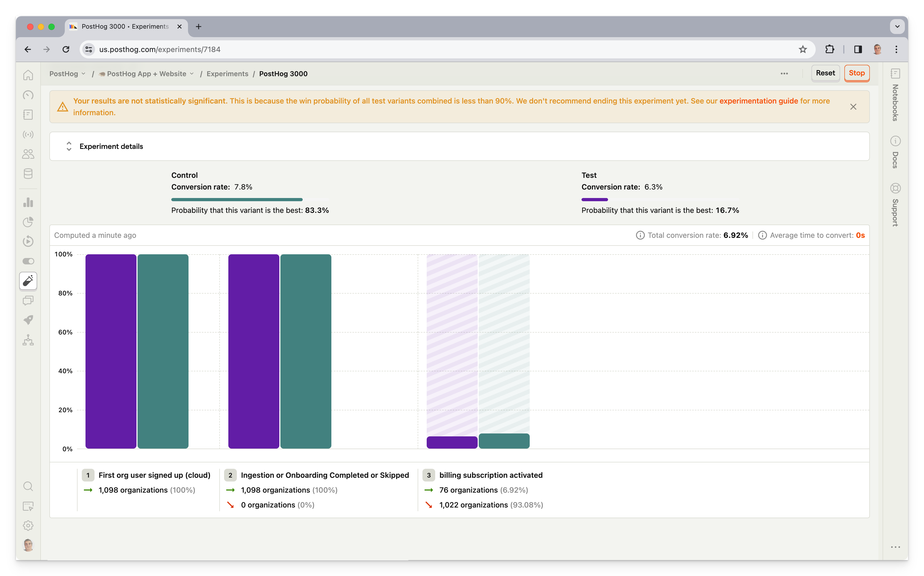Go to Experiments breadcrumb link
The height and width of the screenshot is (576, 924).
[228, 74]
